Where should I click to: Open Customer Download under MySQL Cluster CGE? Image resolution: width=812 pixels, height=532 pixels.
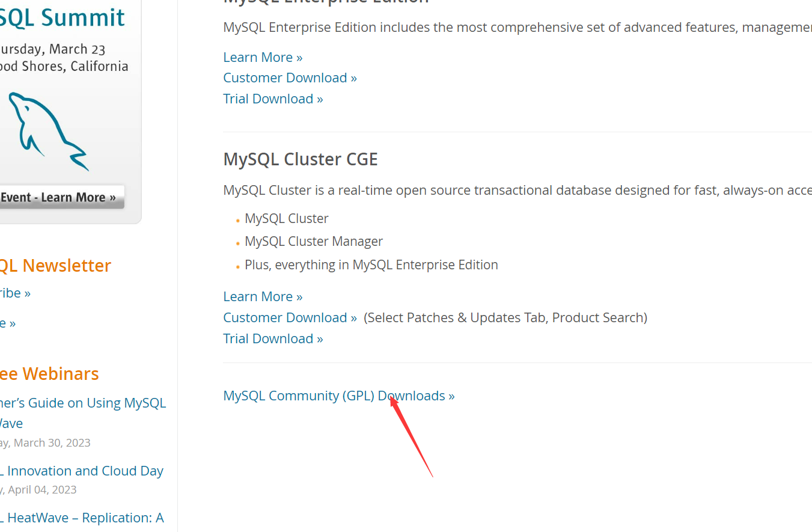pos(290,317)
